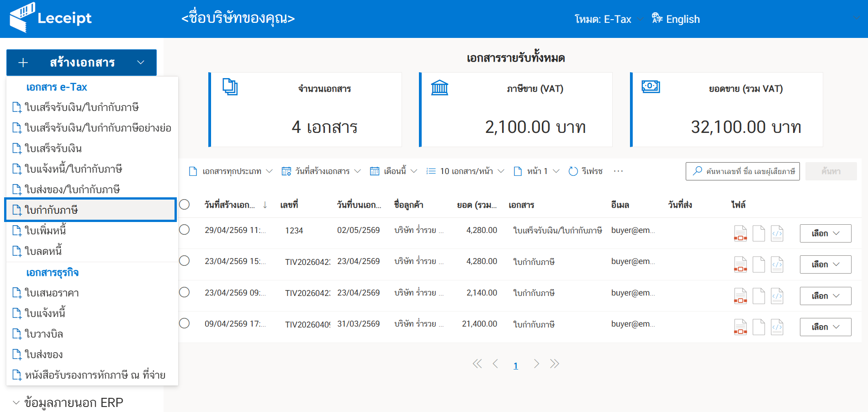Screen dimensions: 868x412
Task: Expand the เอกสารทุกประเภท document type filter
Action: 231,171
